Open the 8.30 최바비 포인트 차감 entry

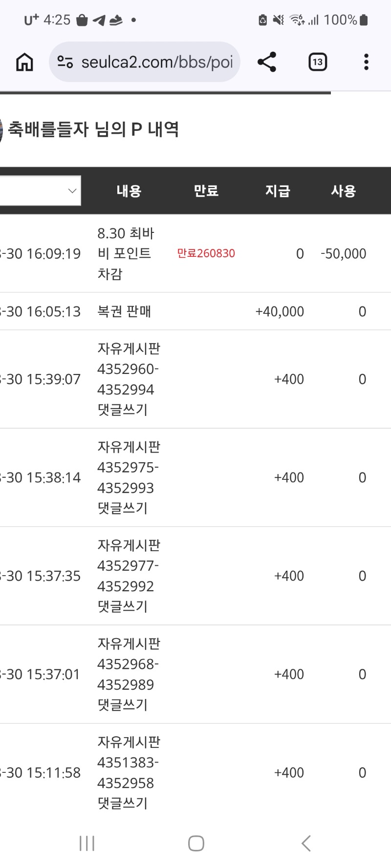tap(126, 253)
